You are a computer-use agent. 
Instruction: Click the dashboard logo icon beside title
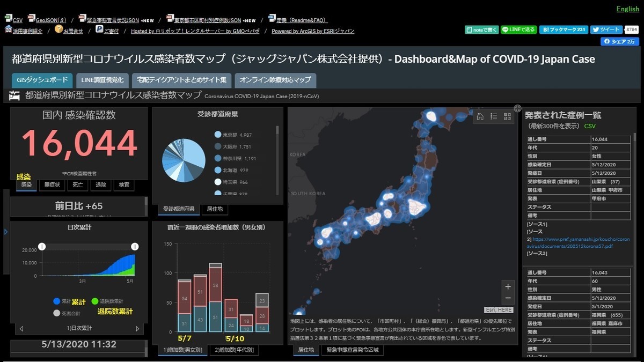coord(15,96)
